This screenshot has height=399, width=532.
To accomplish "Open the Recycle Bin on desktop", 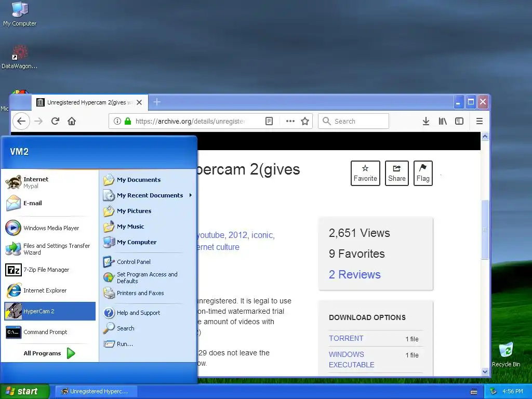I will (x=506, y=354).
